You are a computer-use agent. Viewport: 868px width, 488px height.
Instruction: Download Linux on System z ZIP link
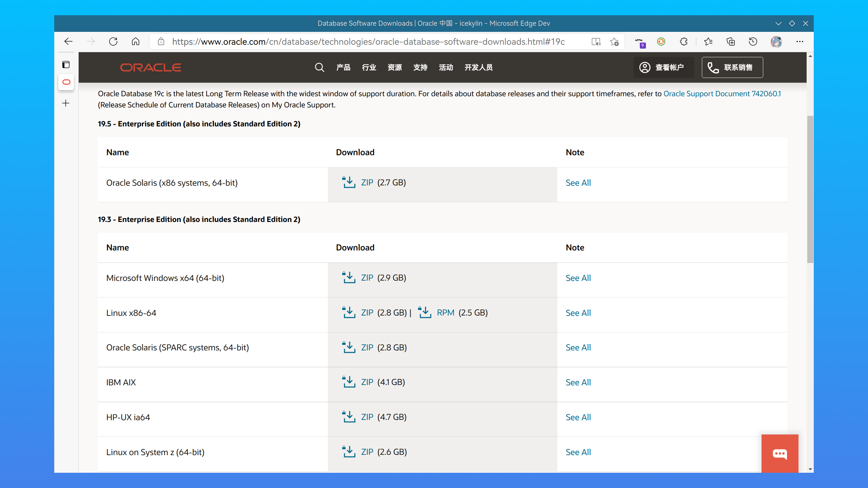(367, 452)
